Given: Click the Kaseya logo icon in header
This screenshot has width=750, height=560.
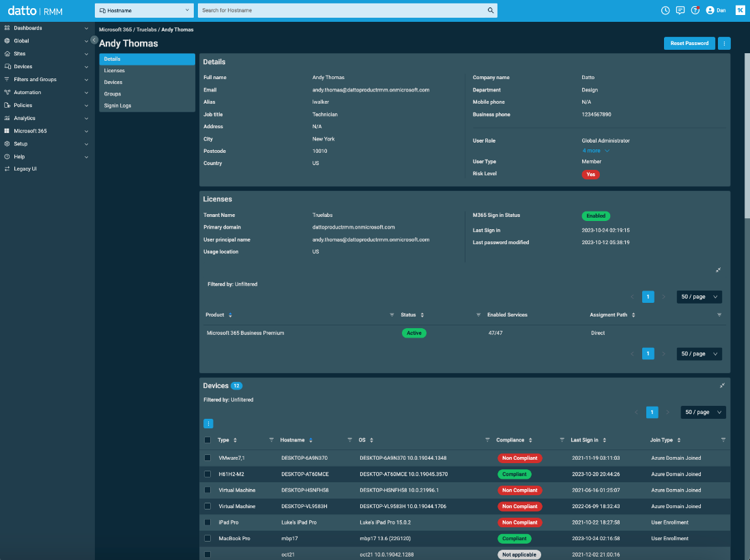Looking at the screenshot, I should coord(740,10).
